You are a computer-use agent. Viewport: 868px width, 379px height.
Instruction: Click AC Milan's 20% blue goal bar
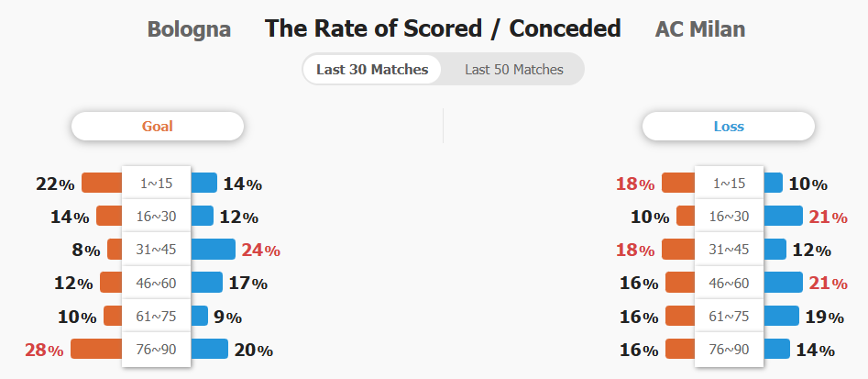209,349
